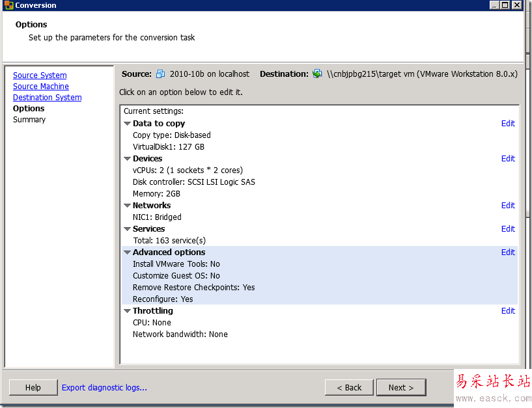Go to the Source System step
This screenshot has width=532, height=408.
point(40,75)
